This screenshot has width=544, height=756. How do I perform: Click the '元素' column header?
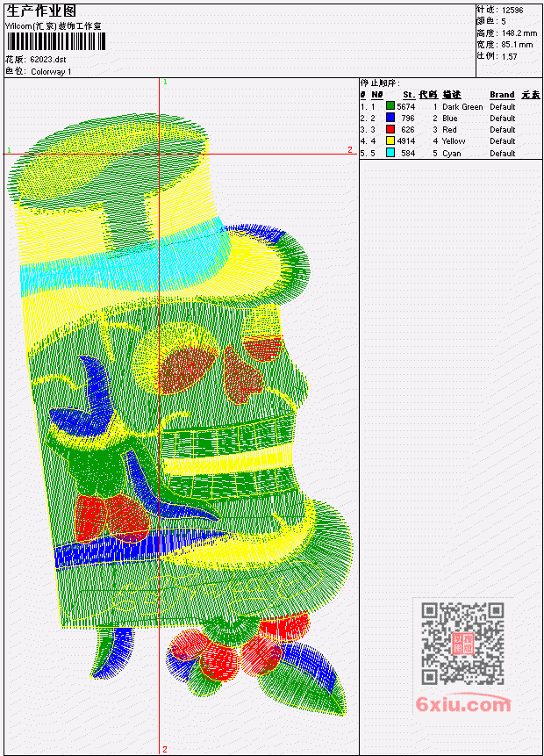click(x=531, y=95)
